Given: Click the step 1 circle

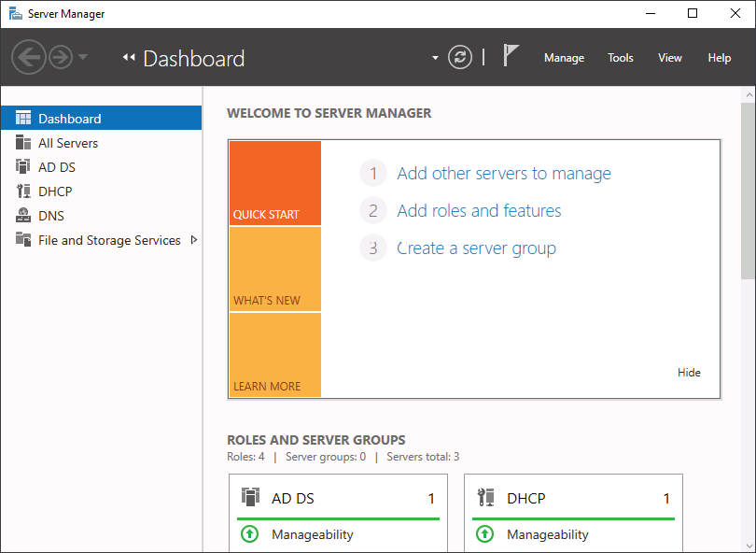Looking at the screenshot, I should click(373, 173).
